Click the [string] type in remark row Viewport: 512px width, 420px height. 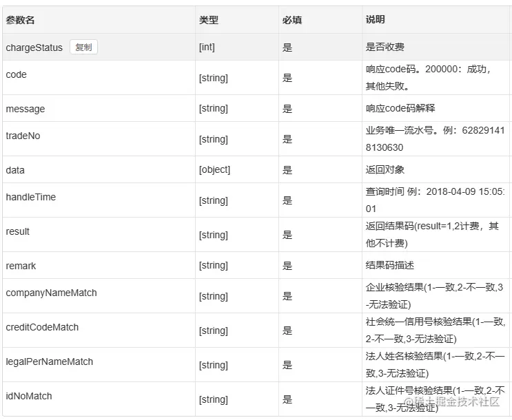click(x=214, y=265)
